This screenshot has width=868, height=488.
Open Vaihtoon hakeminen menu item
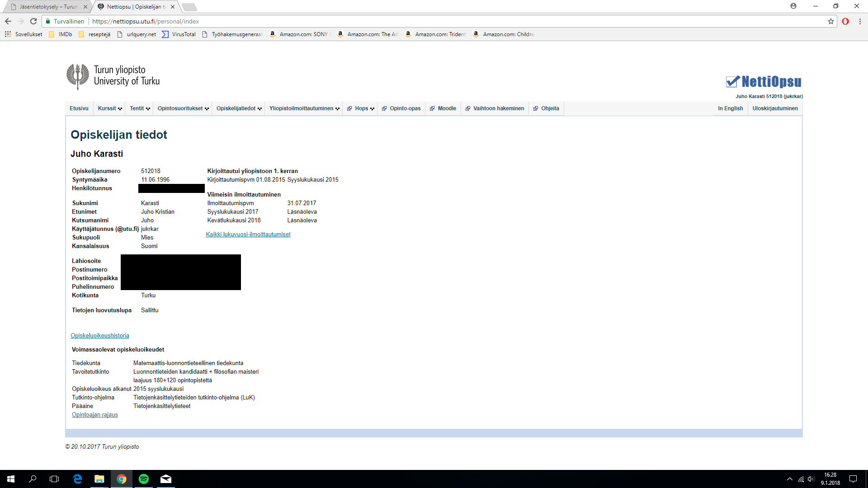point(495,108)
